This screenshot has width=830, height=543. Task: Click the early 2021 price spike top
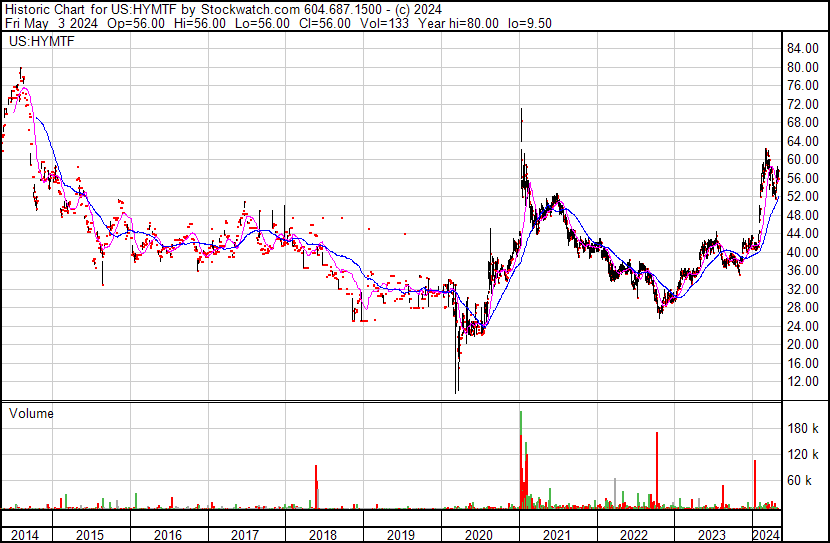pyautogui.click(x=521, y=109)
